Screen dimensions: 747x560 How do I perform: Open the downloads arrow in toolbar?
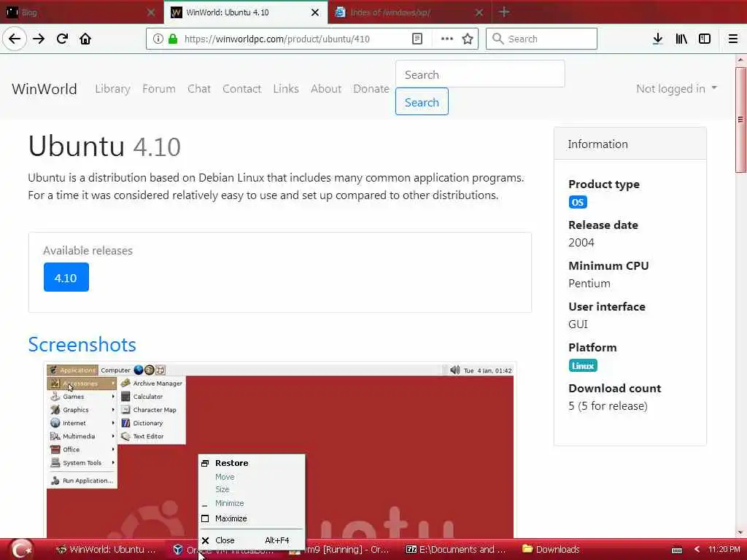657,39
